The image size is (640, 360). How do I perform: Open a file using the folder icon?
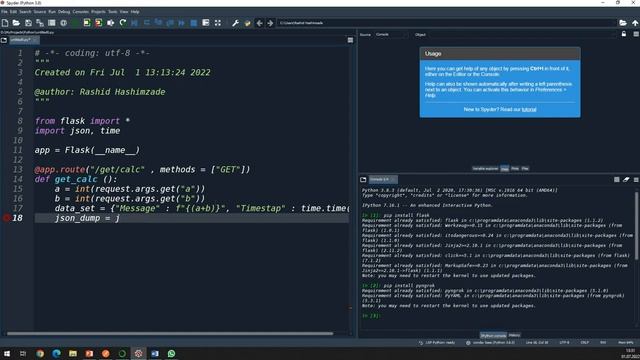click(x=16, y=23)
